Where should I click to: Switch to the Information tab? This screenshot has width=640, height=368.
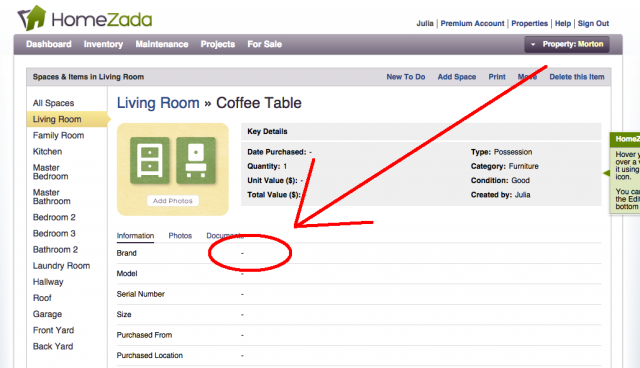tap(135, 236)
